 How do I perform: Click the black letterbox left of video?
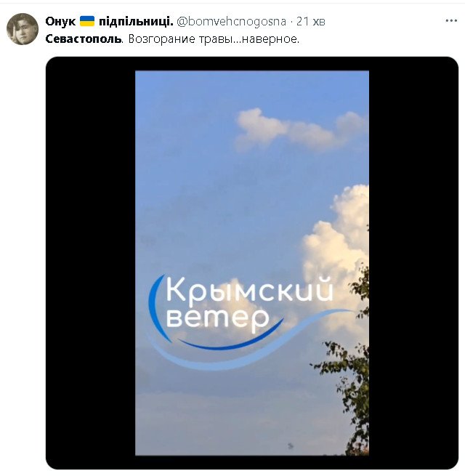click(90, 263)
